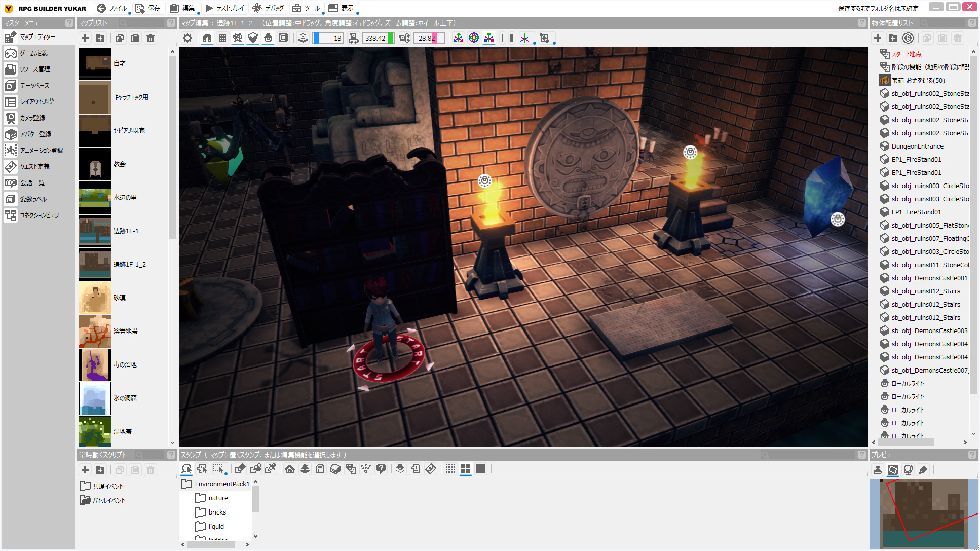This screenshot has width=980, height=551.
Task: Open the バトルイベント folder
Action: (x=108, y=500)
